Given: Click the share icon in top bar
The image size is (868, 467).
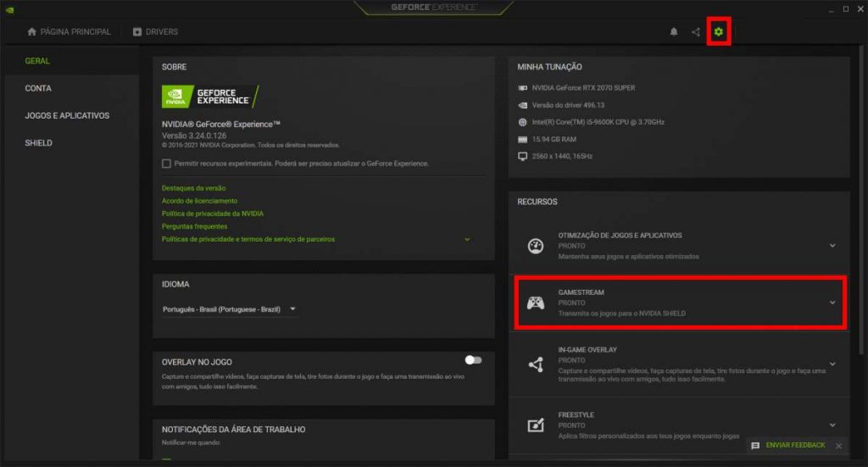Looking at the screenshot, I should point(696,32).
